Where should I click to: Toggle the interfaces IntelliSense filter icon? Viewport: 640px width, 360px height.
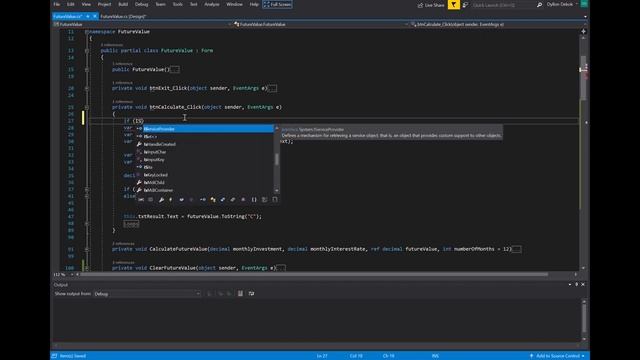tap(202, 200)
